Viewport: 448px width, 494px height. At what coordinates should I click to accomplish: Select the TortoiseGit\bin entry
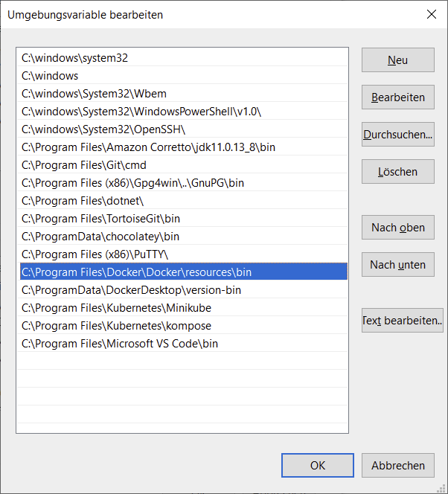pos(182,218)
